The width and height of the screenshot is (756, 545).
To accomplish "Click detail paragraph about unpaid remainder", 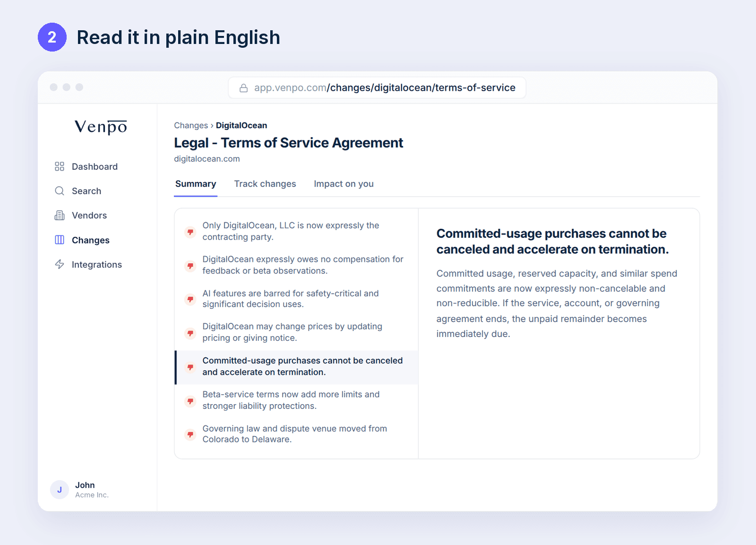I will pyautogui.click(x=557, y=303).
